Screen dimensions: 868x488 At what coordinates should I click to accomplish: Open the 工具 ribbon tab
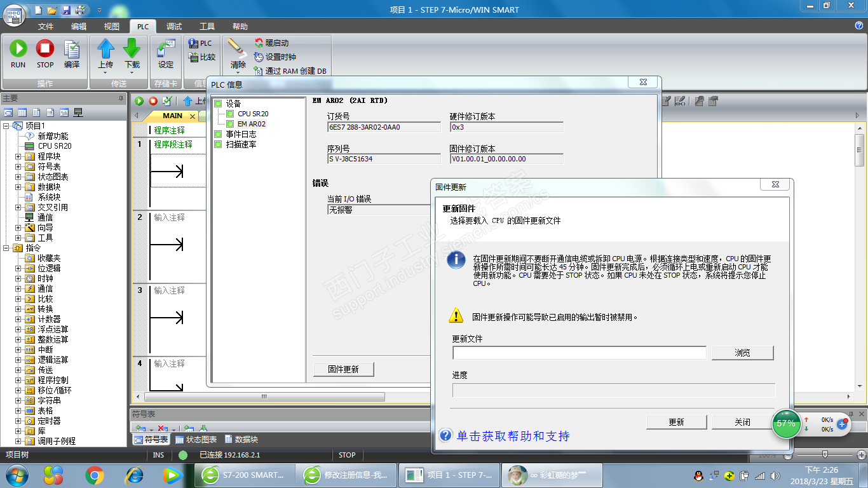coord(207,27)
